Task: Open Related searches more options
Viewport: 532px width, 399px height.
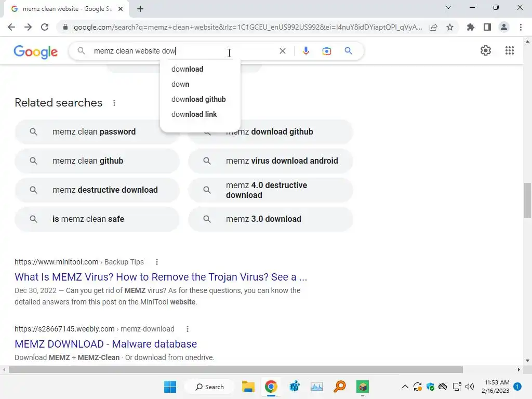Action: click(x=114, y=103)
